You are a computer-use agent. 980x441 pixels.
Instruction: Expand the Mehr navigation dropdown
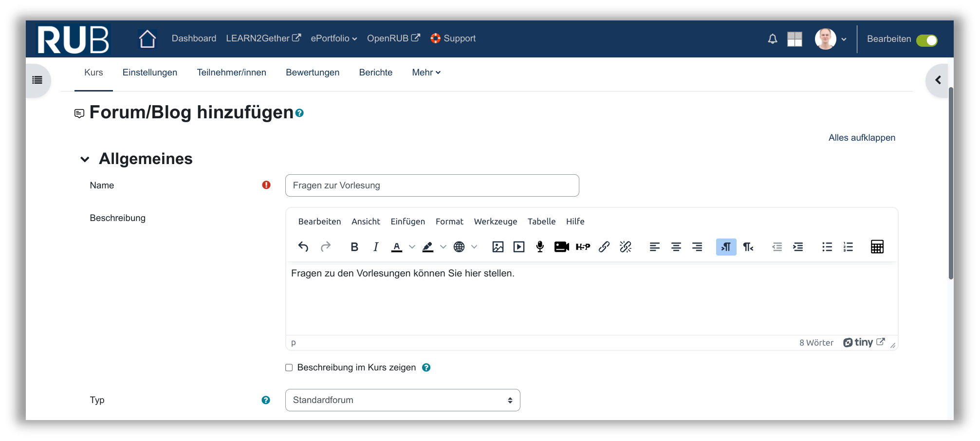[426, 73]
